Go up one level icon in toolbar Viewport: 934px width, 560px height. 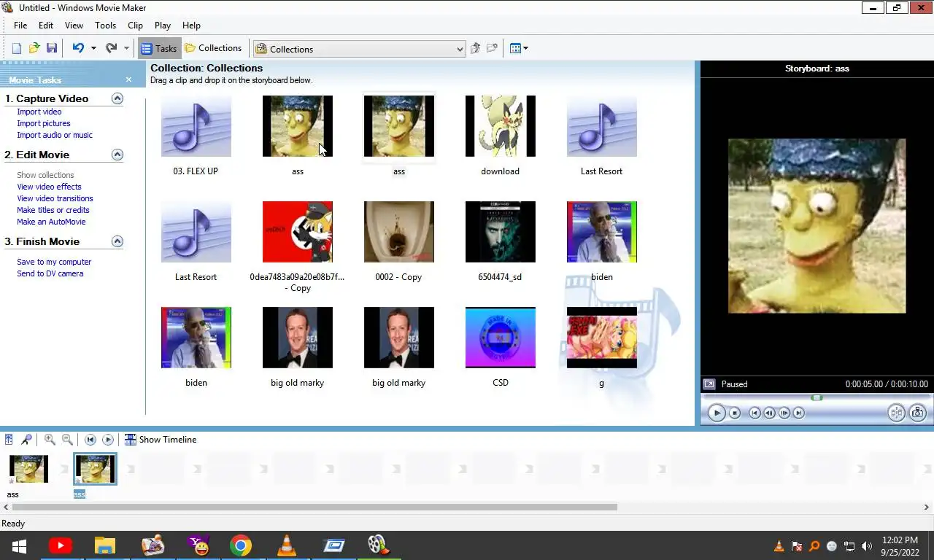pos(475,49)
